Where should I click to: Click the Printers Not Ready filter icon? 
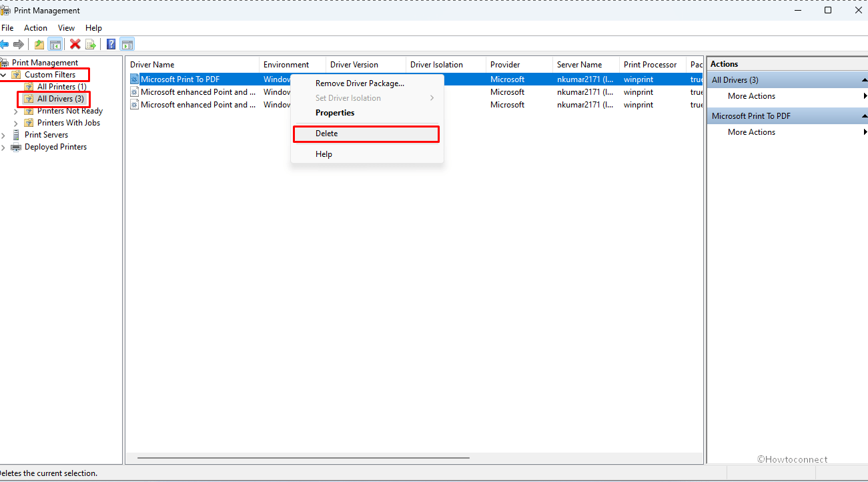pos(29,111)
